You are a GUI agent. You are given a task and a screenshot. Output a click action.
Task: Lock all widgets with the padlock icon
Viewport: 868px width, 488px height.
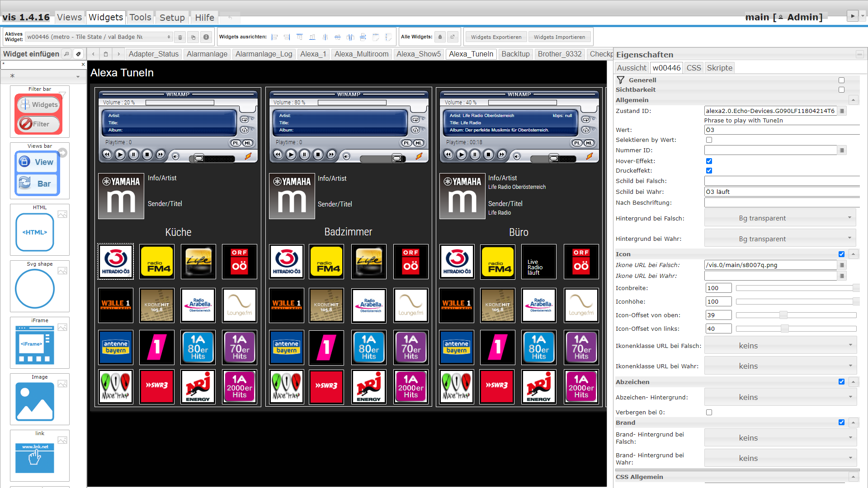click(x=440, y=37)
